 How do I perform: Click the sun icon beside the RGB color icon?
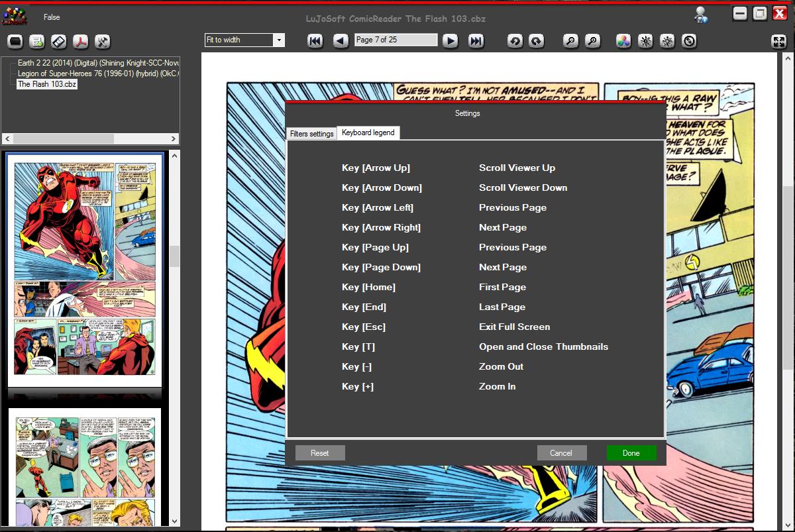click(x=645, y=41)
